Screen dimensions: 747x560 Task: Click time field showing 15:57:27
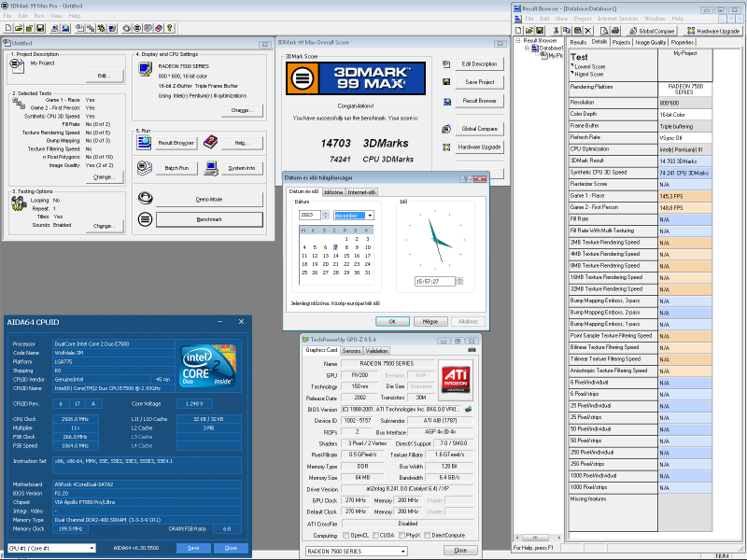[435, 282]
